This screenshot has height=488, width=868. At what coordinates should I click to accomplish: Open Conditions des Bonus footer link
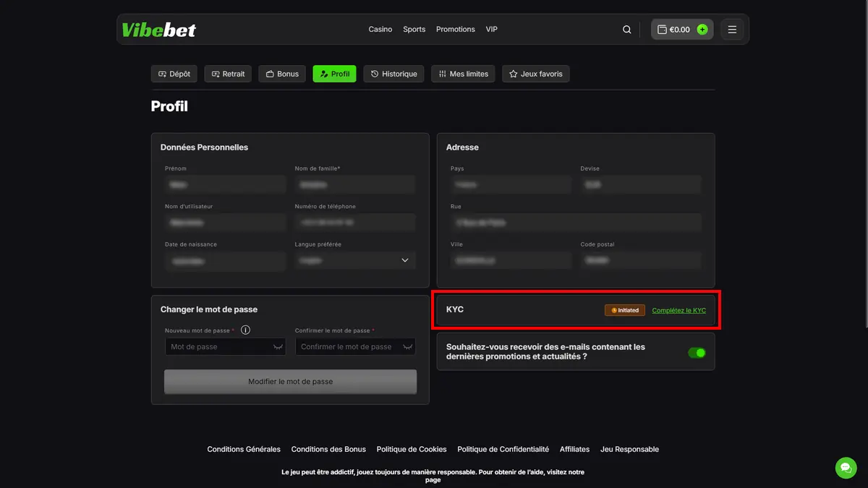click(x=328, y=449)
